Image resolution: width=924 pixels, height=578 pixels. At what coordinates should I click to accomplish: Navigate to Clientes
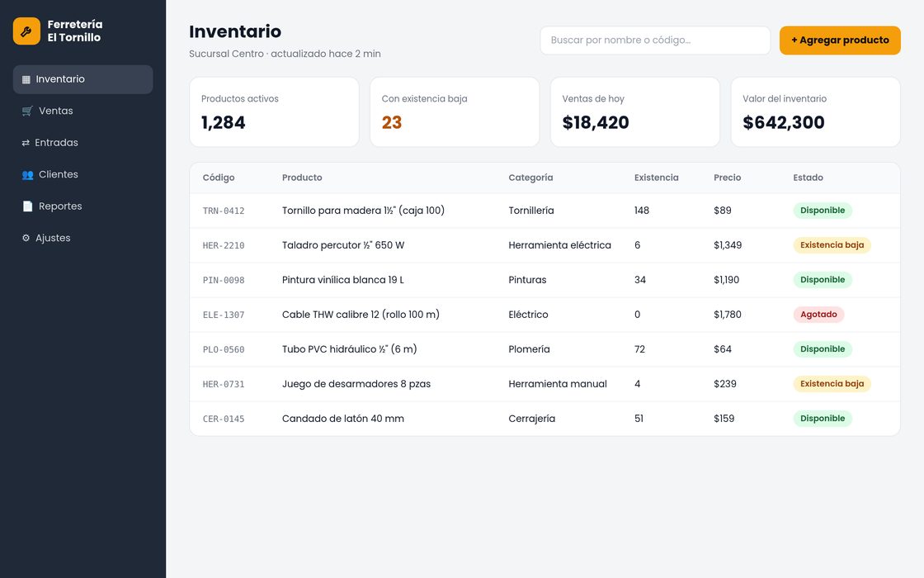pos(83,174)
